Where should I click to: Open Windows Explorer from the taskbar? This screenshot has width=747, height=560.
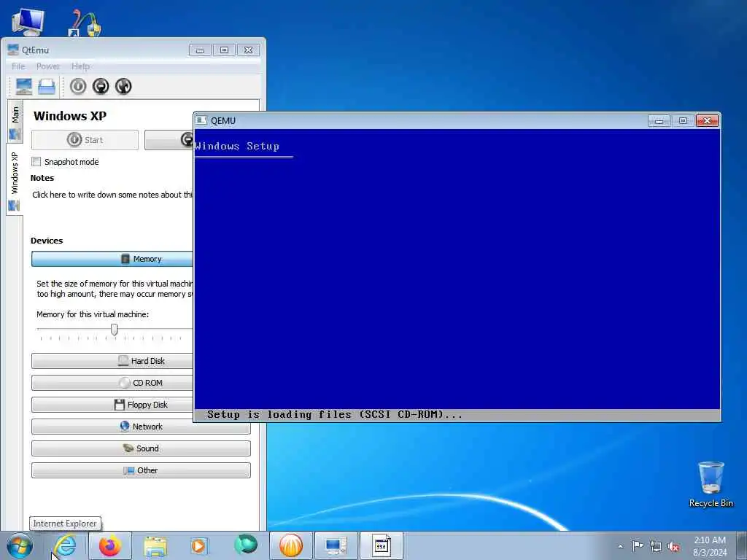pos(156,545)
